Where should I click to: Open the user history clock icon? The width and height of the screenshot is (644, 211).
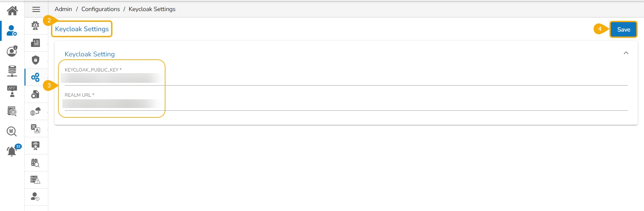(36, 197)
